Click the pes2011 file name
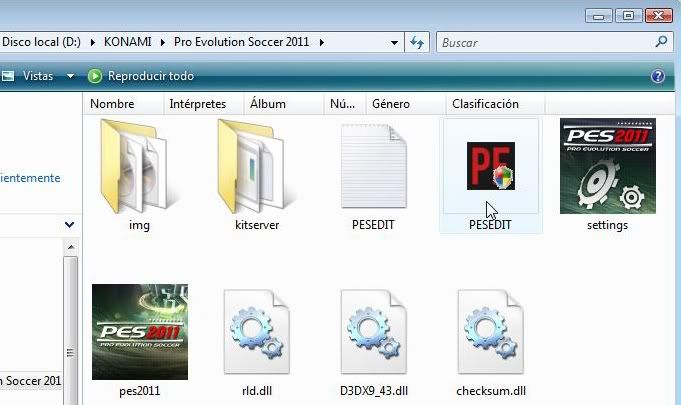The width and height of the screenshot is (681, 405). (139, 391)
